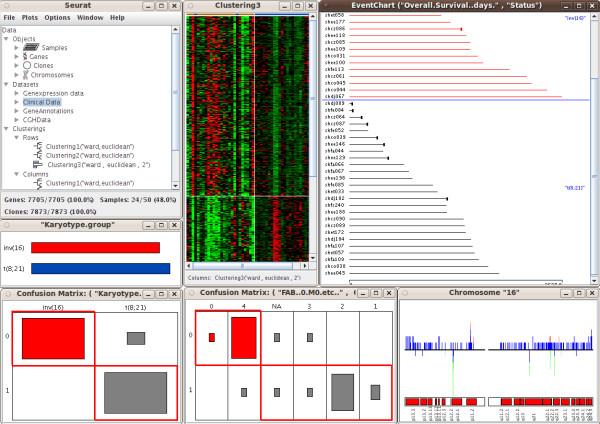Expand the Samples node
Screen dimensions: 600x424
click(16, 48)
